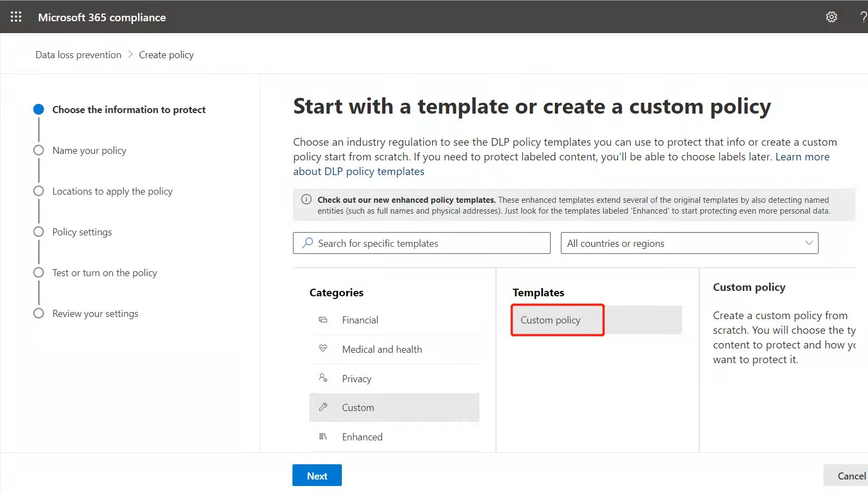This screenshot has width=868, height=492.
Task: Select the Policy settings step circle
Action: (39, 232)
